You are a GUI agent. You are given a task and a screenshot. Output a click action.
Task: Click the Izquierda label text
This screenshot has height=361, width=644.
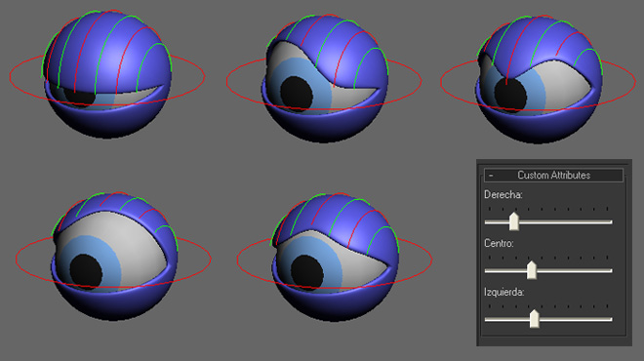pyautogui.click(x=504, y=292)
